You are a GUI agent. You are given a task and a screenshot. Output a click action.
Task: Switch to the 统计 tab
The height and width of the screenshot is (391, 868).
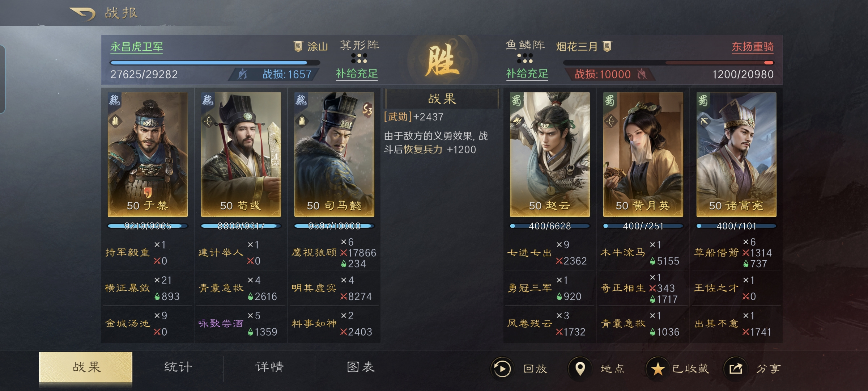tap(178, 367)
